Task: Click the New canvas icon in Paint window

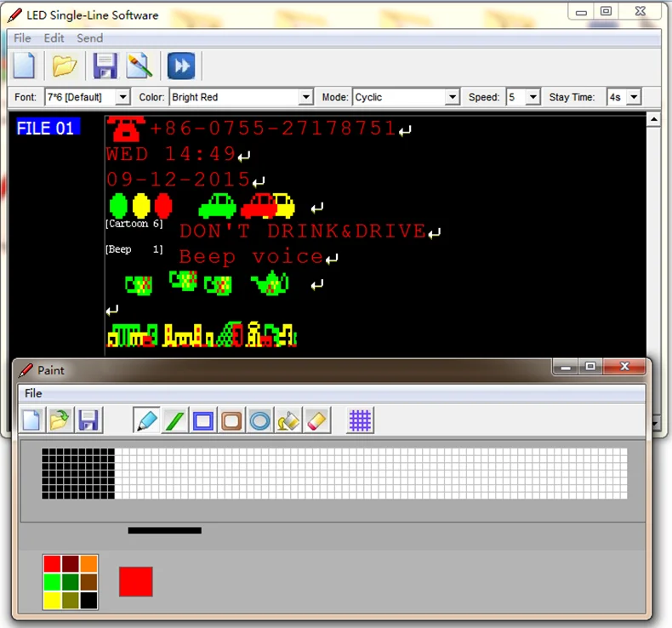Action: click(31, 420)
